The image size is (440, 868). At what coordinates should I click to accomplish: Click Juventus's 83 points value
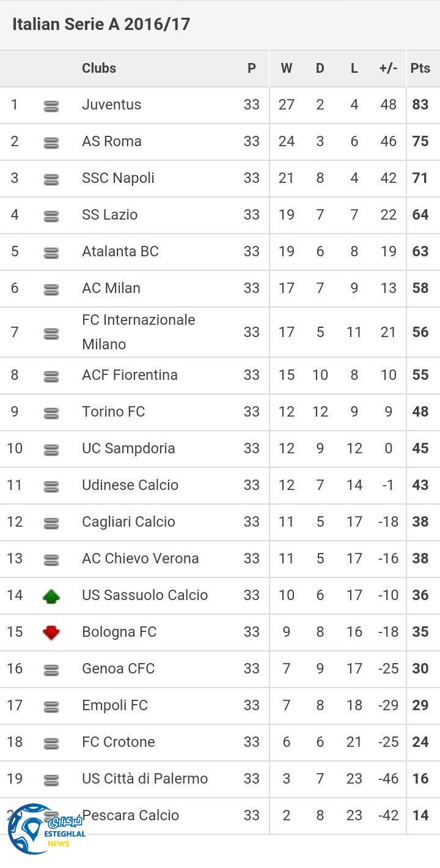(420, 105)
